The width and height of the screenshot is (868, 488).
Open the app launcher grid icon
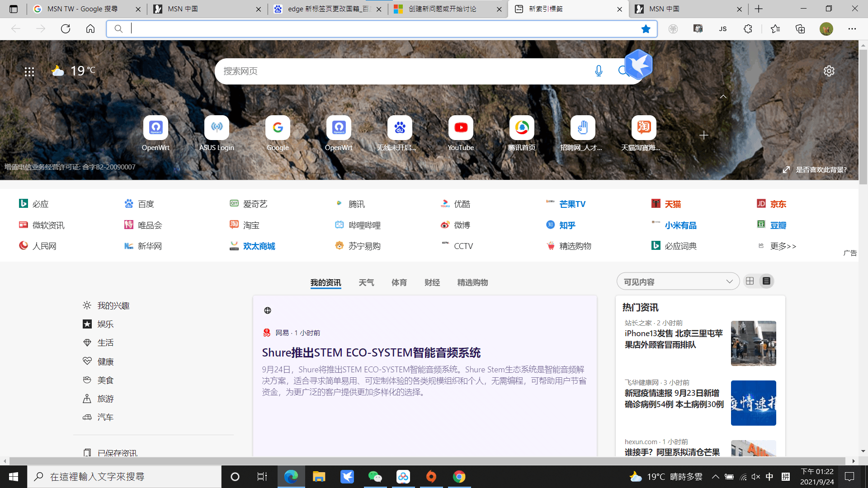pos(29,71)
